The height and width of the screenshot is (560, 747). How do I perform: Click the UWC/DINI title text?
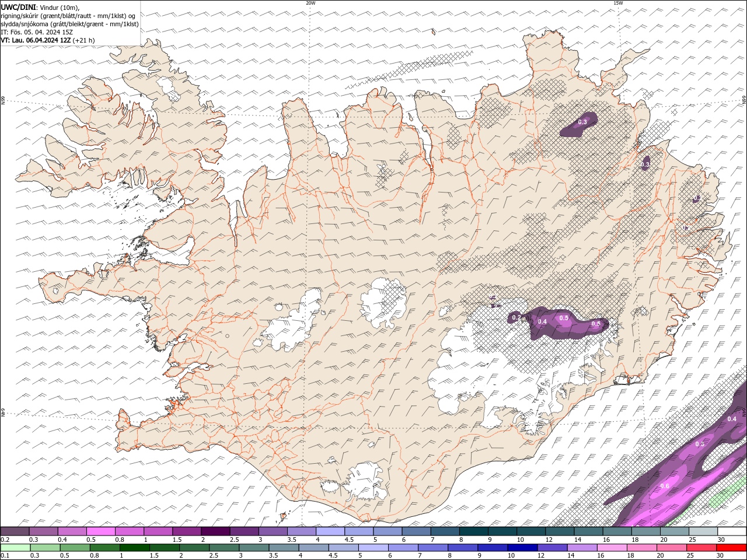pos(18,7)
